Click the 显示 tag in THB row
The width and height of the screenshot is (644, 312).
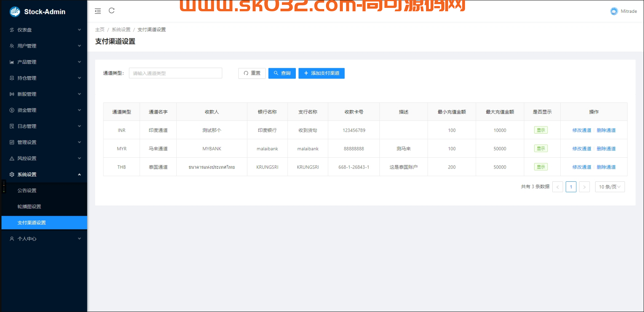coord(541,167)
